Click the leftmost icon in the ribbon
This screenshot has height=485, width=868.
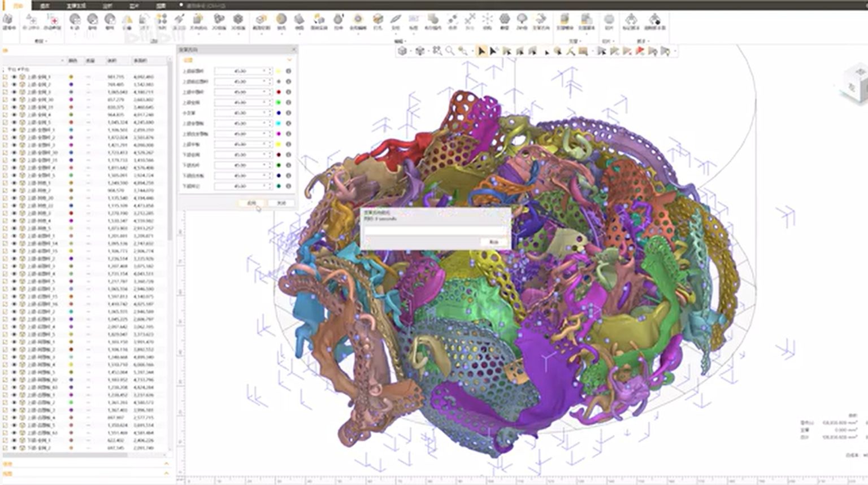(8, 19)
